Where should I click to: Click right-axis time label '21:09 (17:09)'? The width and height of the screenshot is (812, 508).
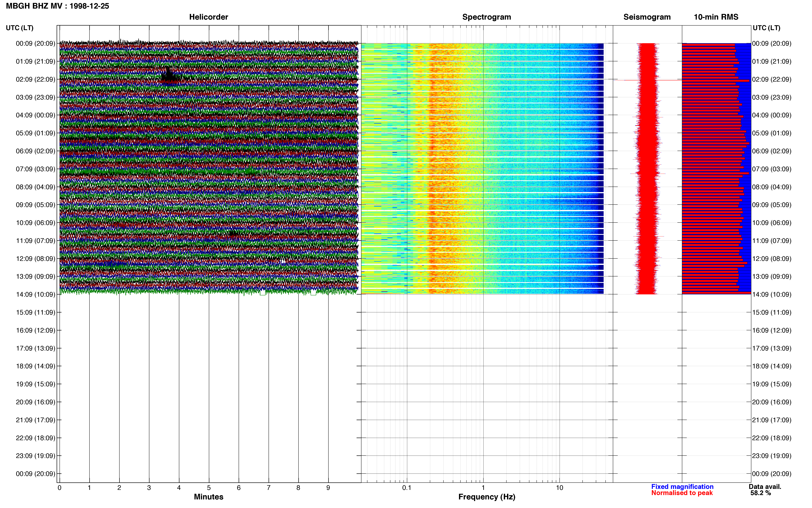click(x=772, y=420)
